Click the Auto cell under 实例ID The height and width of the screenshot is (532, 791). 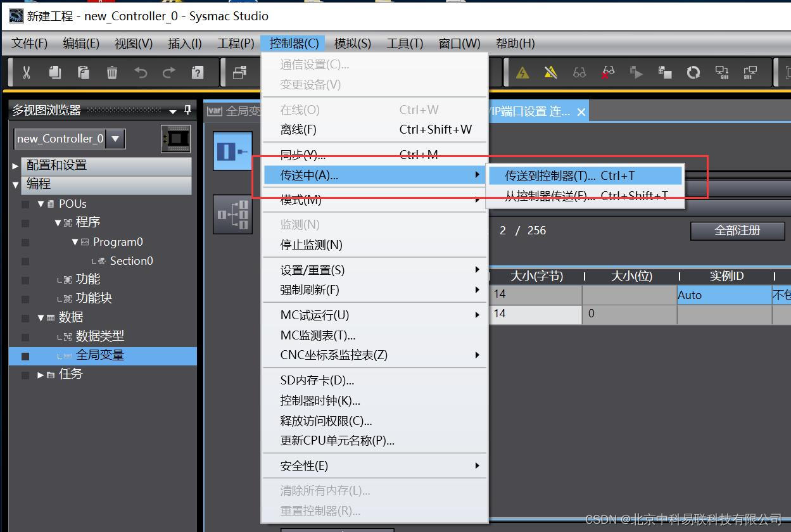point(724,294)
